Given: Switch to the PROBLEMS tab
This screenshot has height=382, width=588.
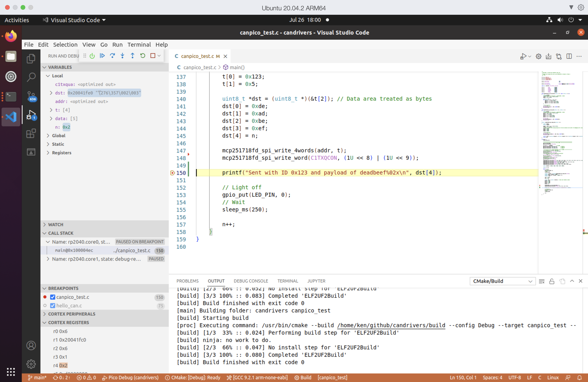Looking at the screenshot, I should pyautogui.click(x=187, y=281).
